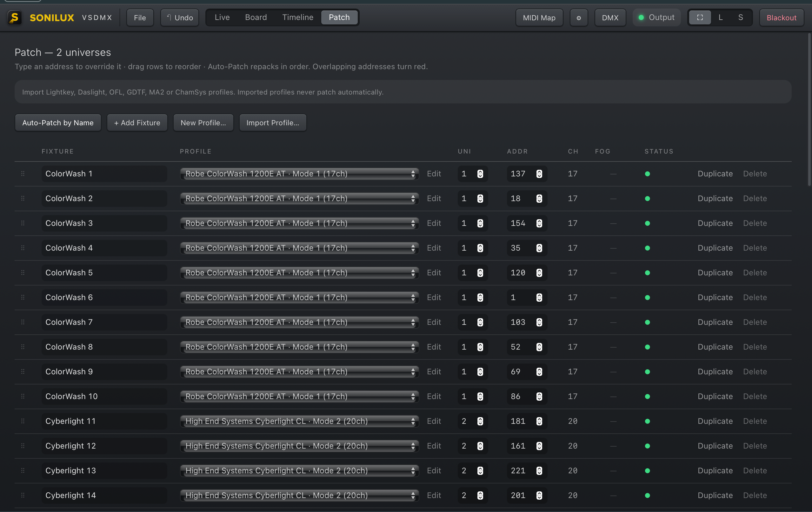Open profile dropdown for Cyberlight 13
Screen dimensions: 812x512
pyautogui.click(x=299, y=470)
